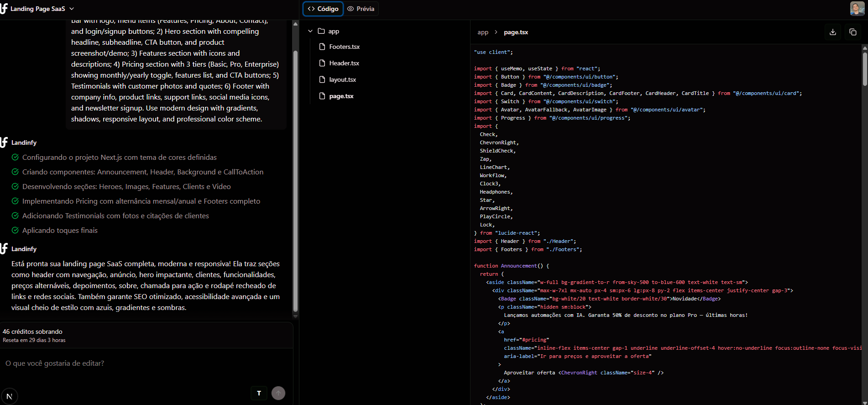The width and height of the screenshot is (868, 405).
Task: Open Footers.tsx in file tree
Action: pos(344,47)
